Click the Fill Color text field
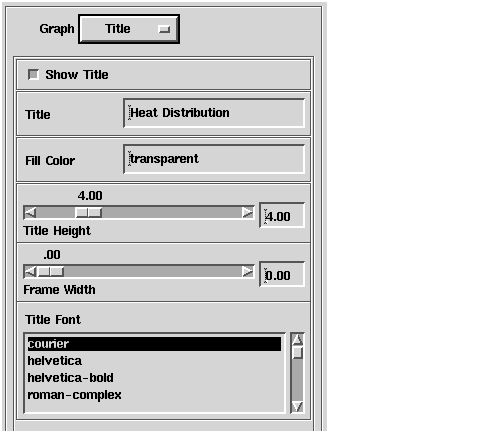 [214, 159]
